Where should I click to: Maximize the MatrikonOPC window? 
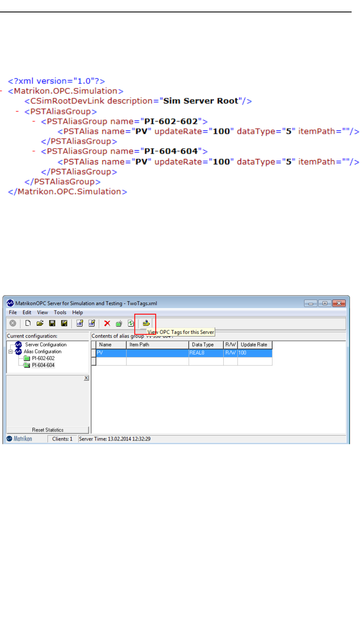[x=325, y=303]
